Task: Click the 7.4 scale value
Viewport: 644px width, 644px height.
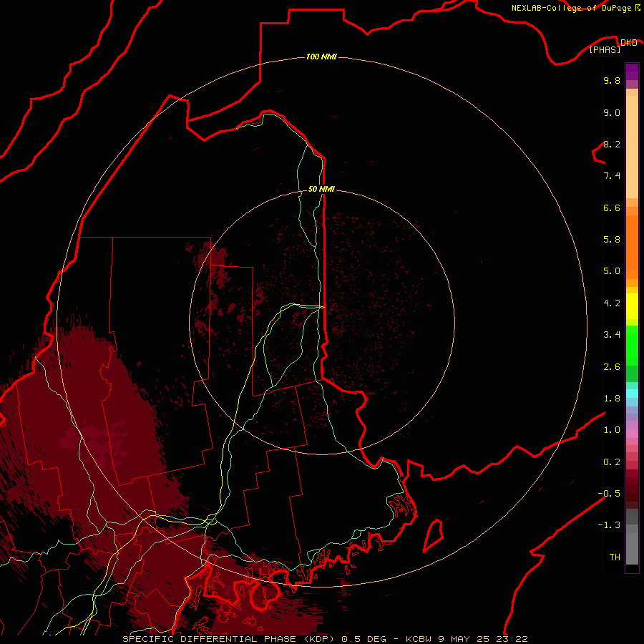Action: pyautogui.click(x=612, y=176)
